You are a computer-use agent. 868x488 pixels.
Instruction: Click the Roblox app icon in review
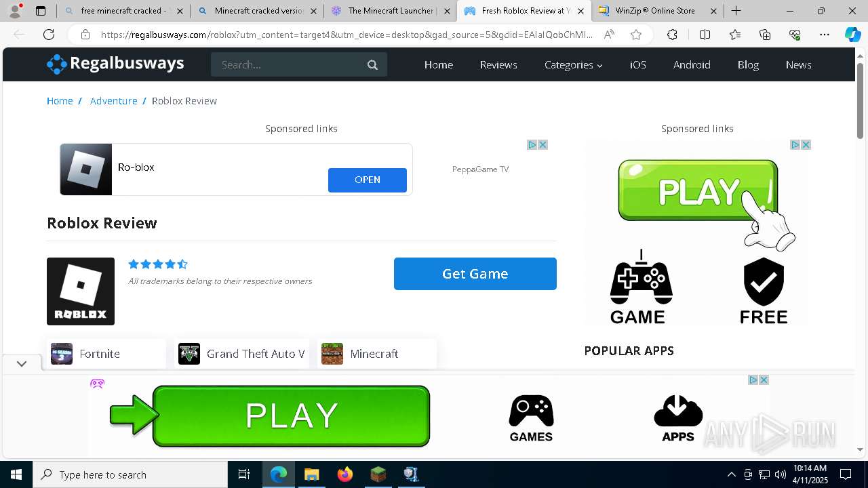click(x=81, y=291)
